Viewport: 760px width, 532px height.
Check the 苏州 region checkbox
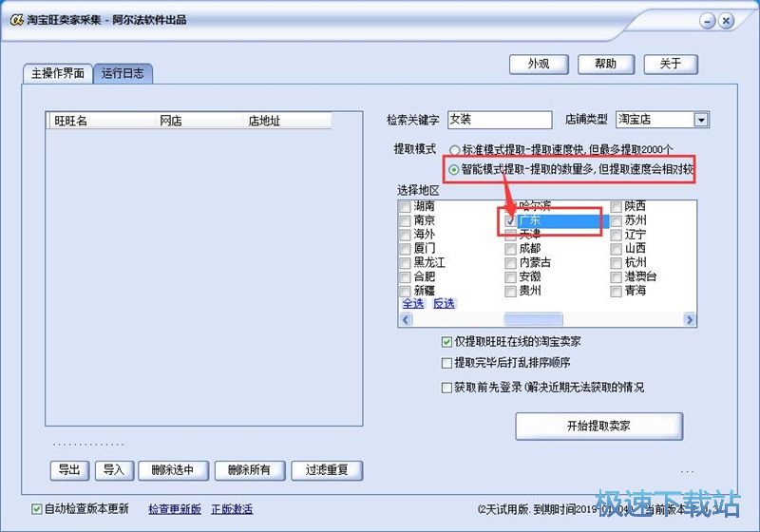click(x=616, y=221)
